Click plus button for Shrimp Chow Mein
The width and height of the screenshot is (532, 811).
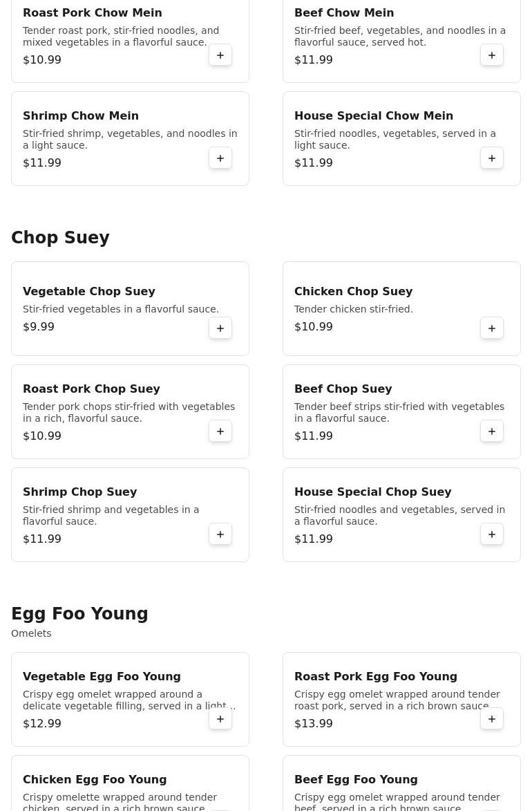point(220,158)
